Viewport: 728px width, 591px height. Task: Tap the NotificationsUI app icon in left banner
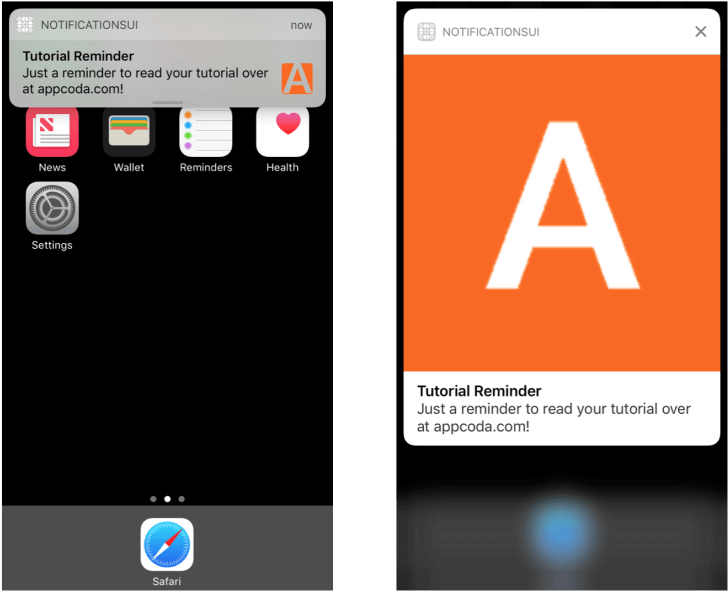pos(25,25)
